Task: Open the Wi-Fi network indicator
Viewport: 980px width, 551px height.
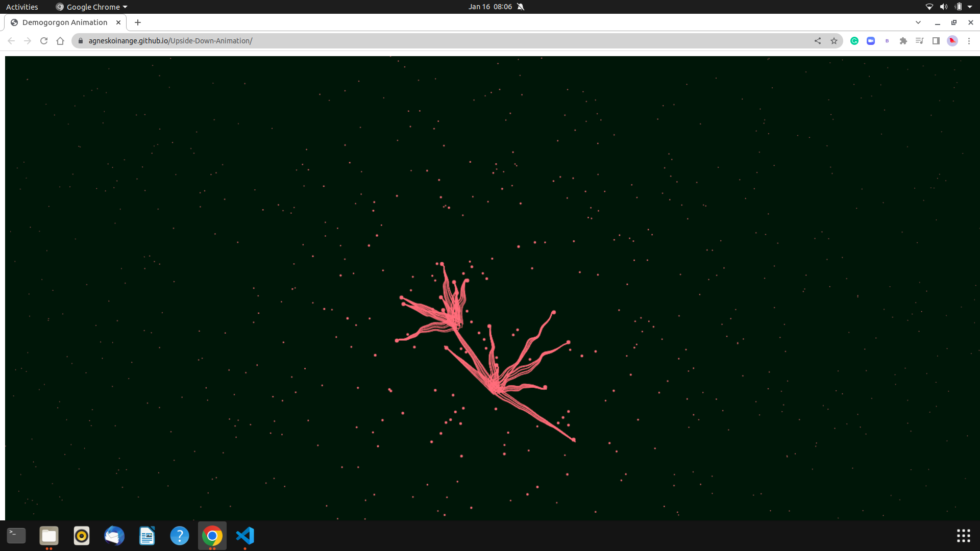Action: coord(929,7)
